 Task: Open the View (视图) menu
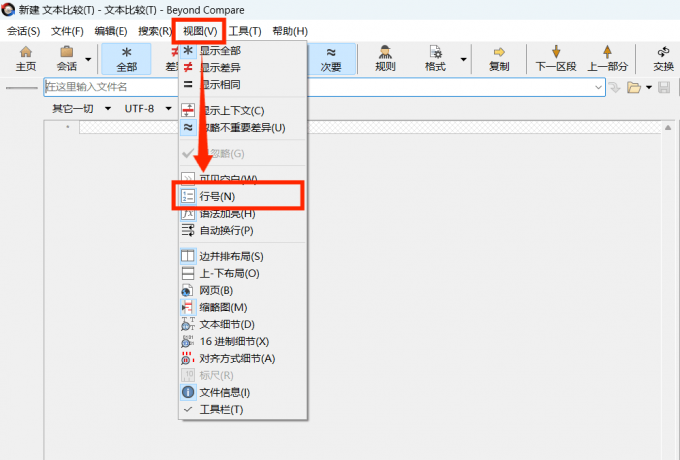[x=200, y=31]
